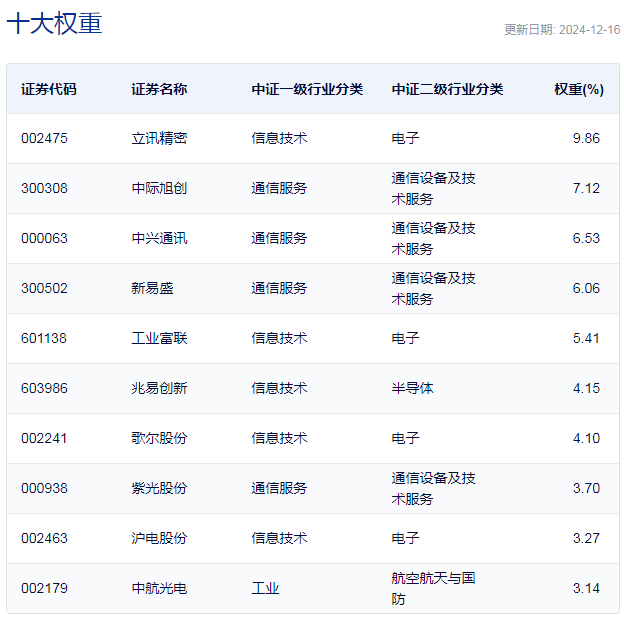Select security code 300308
Screen dimensions: 624x620
coord(44,188)
